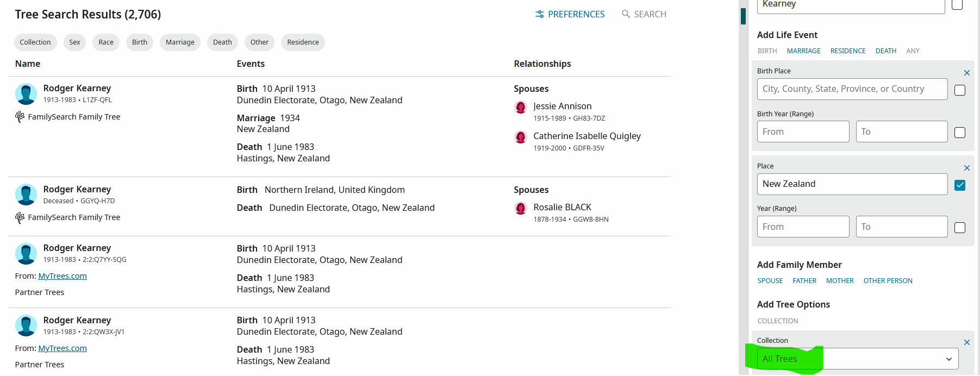Open the Residence filter chip

[303, 42]
